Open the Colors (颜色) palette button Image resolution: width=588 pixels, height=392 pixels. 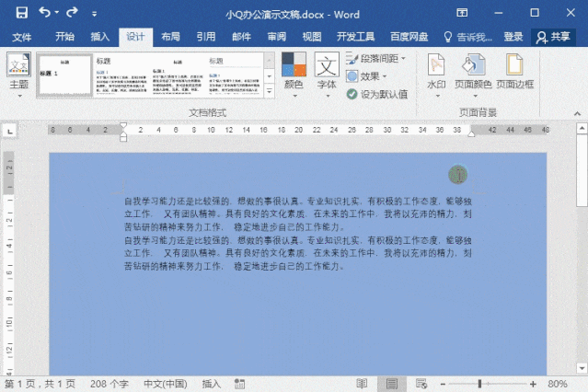click(x=294, y=72)
